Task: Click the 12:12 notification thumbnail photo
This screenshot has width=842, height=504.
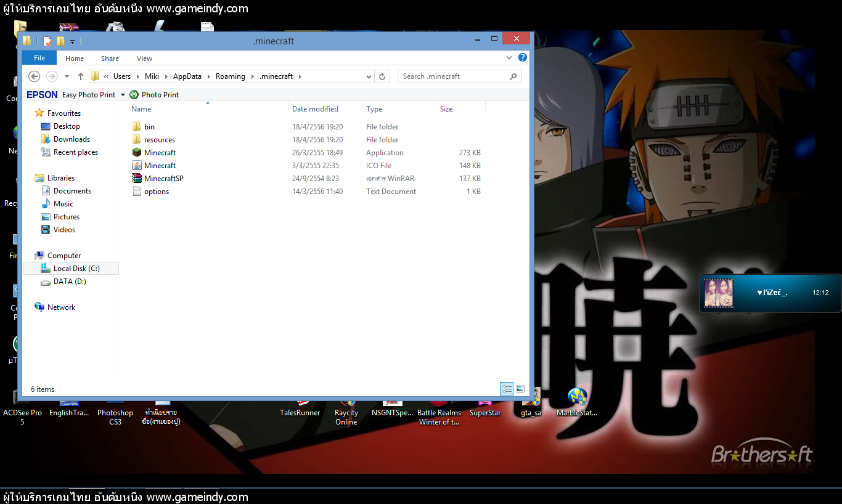Action: pos(719,293)
